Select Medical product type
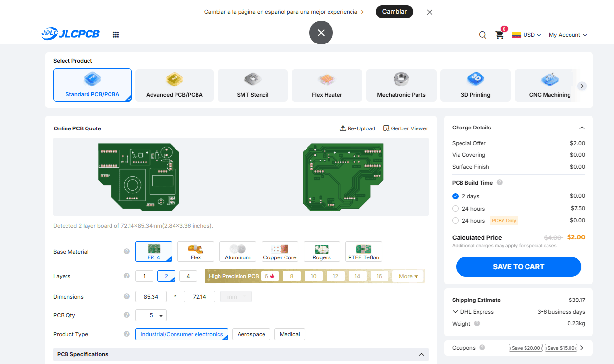Viewport: 614px width, 364px height. (x=290, y=334)
